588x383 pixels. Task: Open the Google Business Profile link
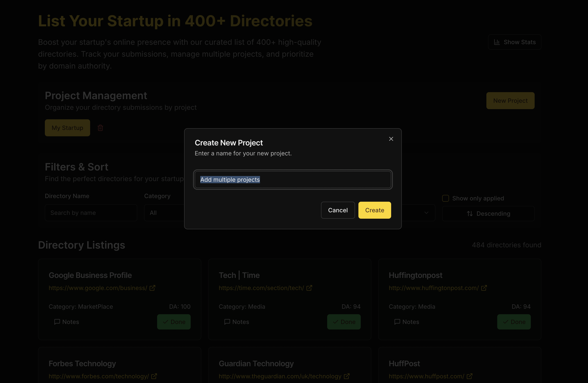98,288
